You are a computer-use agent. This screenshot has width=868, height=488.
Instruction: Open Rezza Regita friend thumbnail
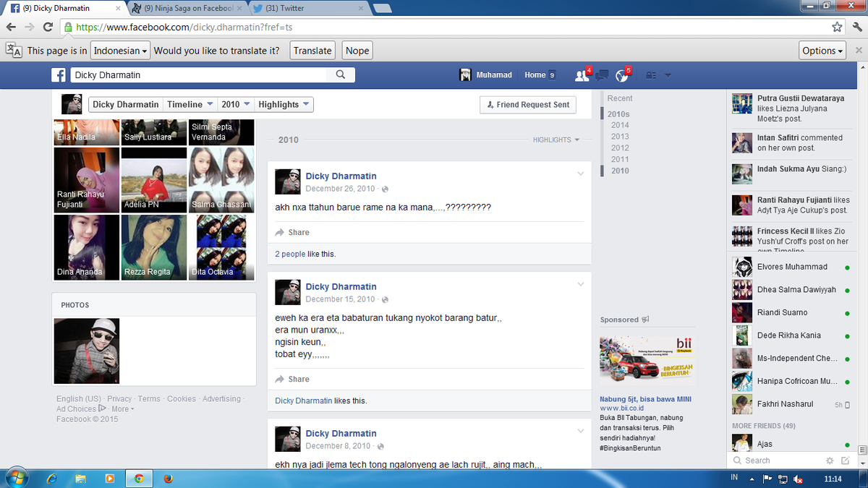point(154,247)
